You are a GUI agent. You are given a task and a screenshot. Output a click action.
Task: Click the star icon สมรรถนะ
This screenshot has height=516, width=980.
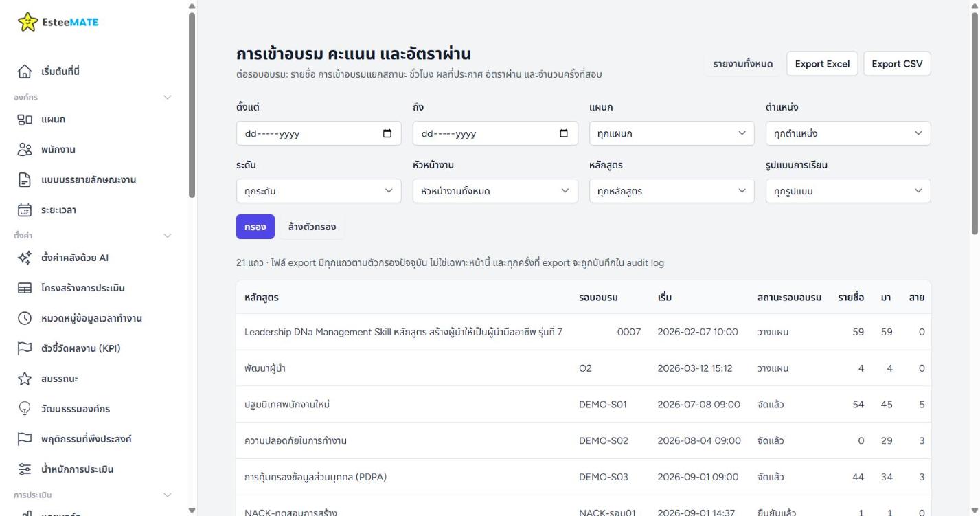[25, 379]
